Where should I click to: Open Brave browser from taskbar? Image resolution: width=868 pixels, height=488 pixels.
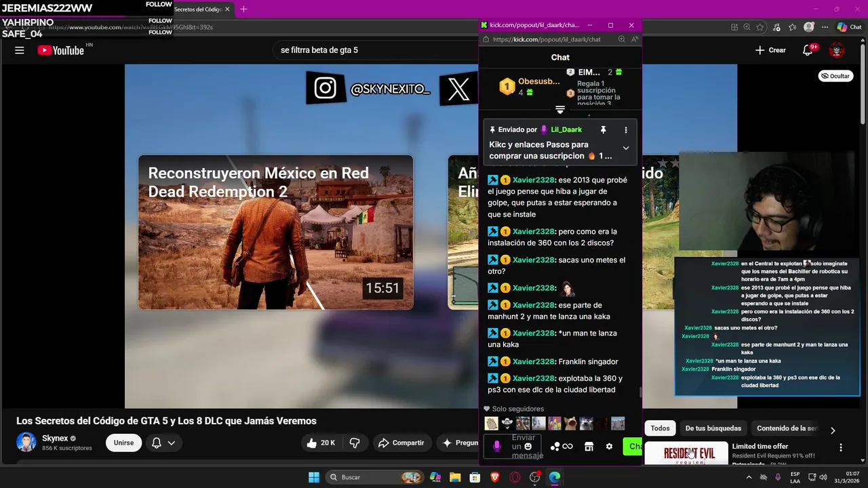pyautogui.click(x=495, y=477)
